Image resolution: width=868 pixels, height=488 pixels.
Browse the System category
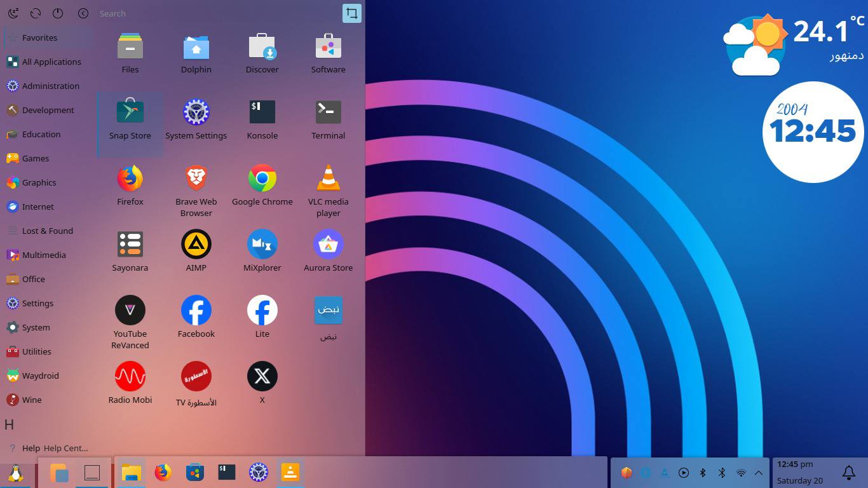point(48,327)
